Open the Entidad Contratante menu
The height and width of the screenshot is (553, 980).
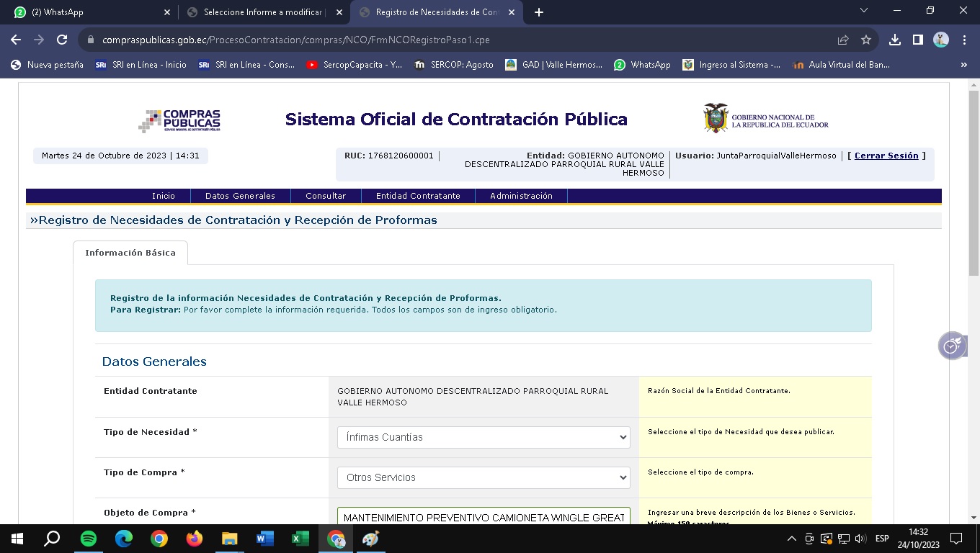pos(418,196)
